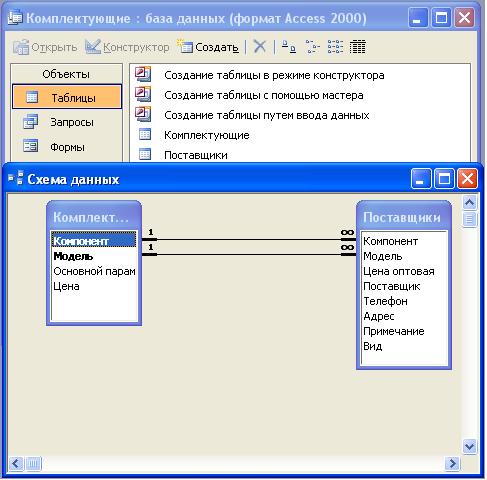
Task: Click the Комплект... table title bar in the schema
Action: point(94,217)
